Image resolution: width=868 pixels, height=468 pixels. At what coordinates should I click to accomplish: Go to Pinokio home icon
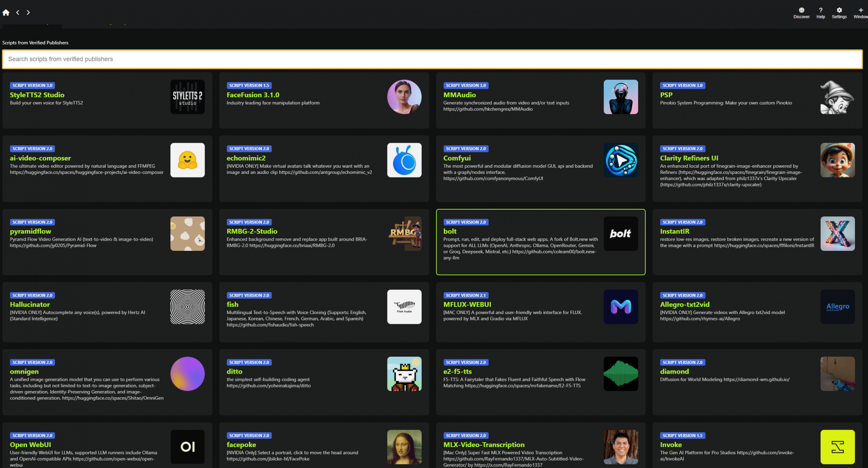click(6, 13)
